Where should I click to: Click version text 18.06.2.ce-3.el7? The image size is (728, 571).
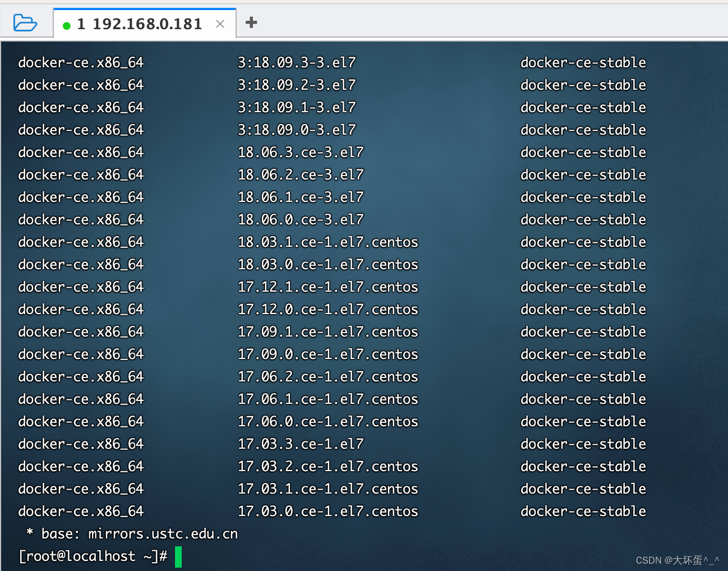[x=301, y=174]
